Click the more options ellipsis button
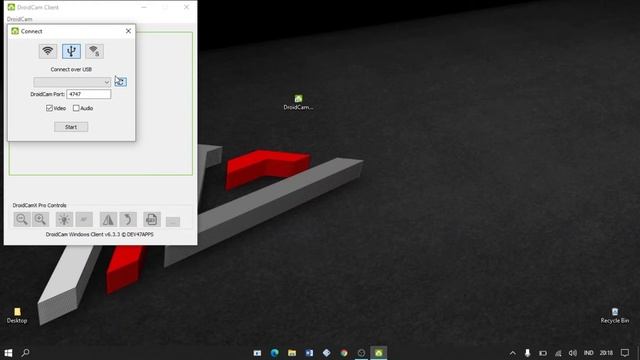This screenshot has height=360, width=640. point(173,222)
